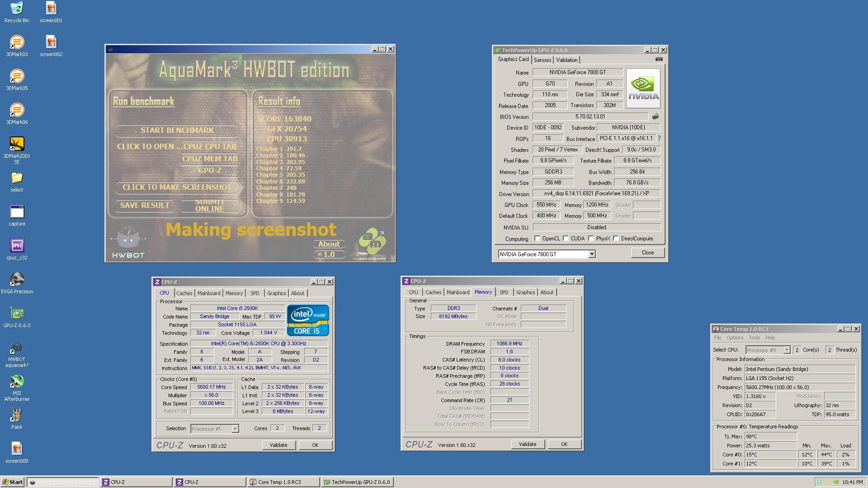The width and height of the screenshot is (868, 488).
Task: Click OK in the right CPU-Z memory window
Action: click(x=564, y=444)
